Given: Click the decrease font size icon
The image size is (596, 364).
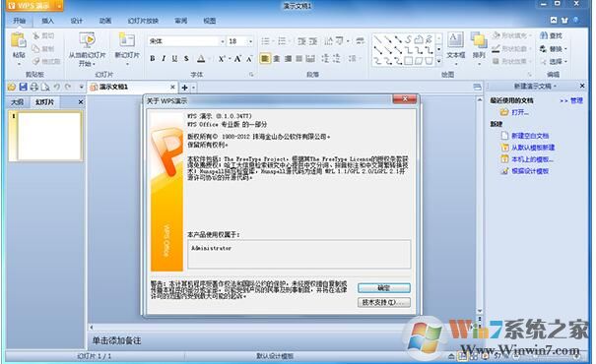Looking at the screenshot, I should [249, 59].
